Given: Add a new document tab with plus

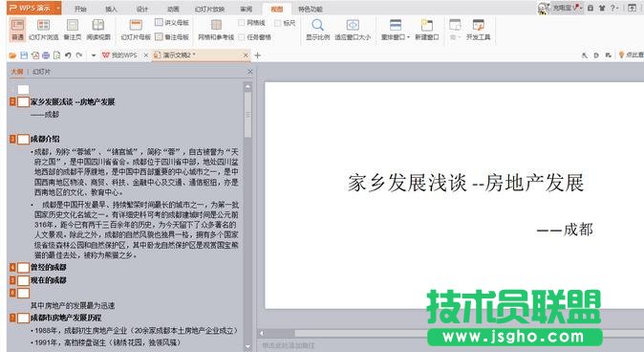Looking at the screenshot, I should click(x=258, y=55).
